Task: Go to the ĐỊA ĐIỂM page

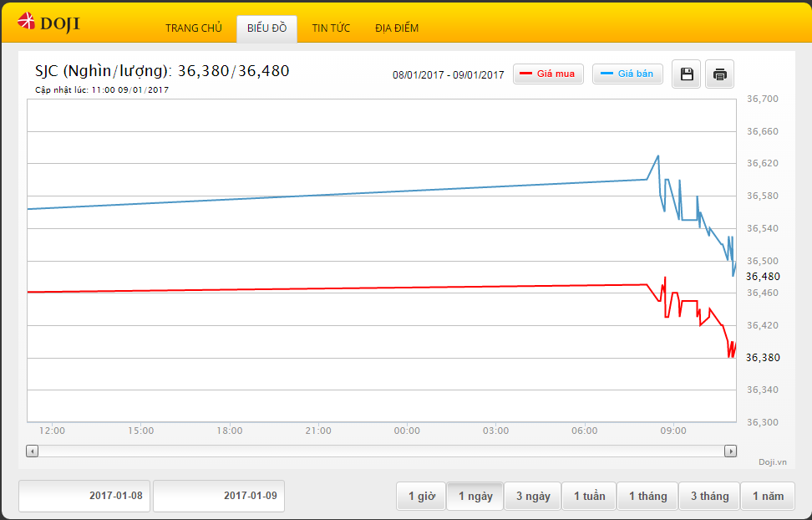Action: tap(397, 28)
